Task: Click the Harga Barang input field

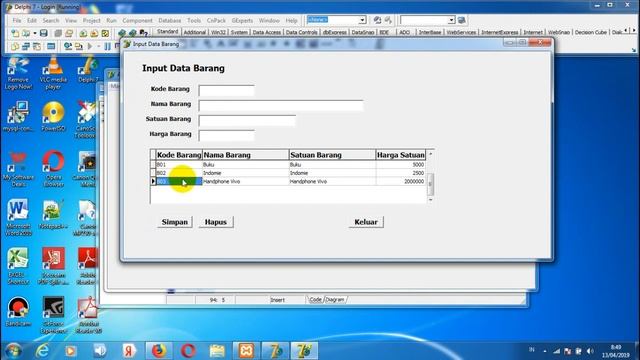Action: pos(227,135)
